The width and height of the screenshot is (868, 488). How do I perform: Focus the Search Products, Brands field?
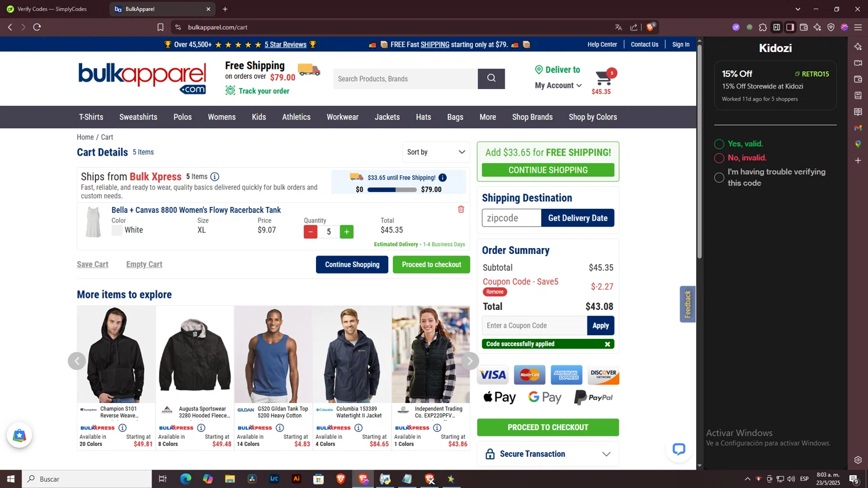pos(406,79)
